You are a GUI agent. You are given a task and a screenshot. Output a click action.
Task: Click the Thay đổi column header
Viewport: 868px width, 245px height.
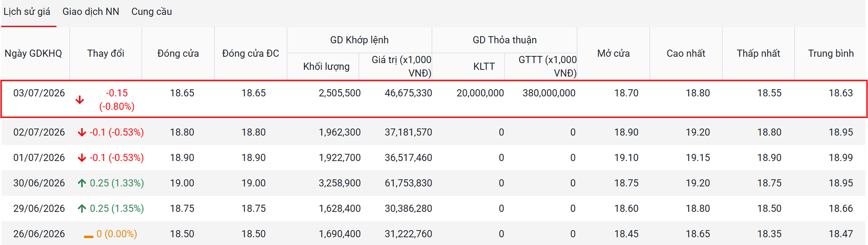pyautogui.click(x=106, y=53)
